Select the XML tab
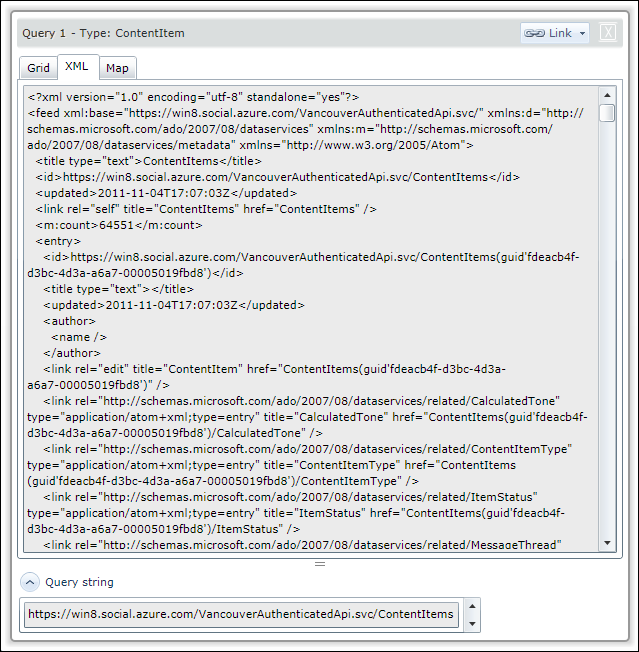The image size is (639, 652). click(x=77, y=67)
